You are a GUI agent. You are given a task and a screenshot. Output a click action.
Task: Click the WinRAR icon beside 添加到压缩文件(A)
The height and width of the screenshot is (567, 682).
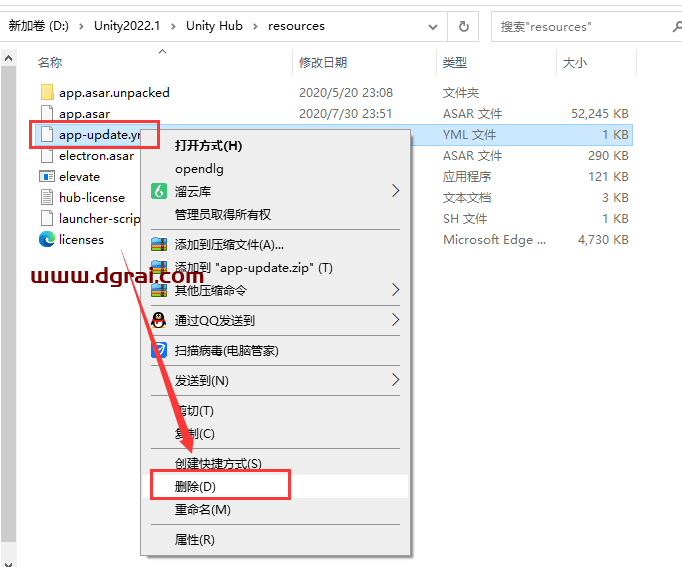[x=159, y=244]
